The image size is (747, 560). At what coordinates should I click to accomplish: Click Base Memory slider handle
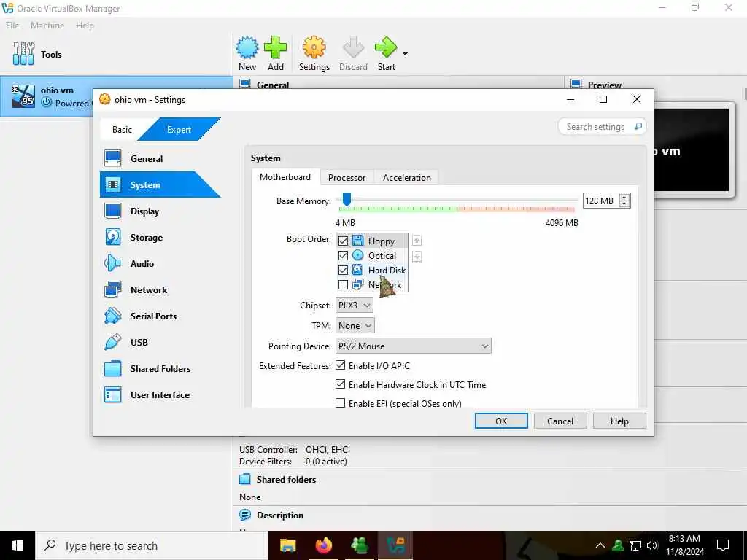pyautogui.click(x=347, y=200)
